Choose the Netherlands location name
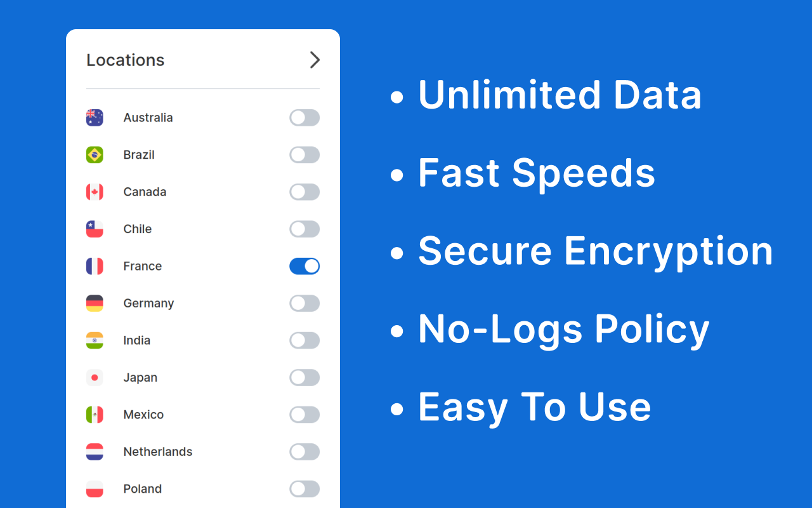 click(158, 452)
